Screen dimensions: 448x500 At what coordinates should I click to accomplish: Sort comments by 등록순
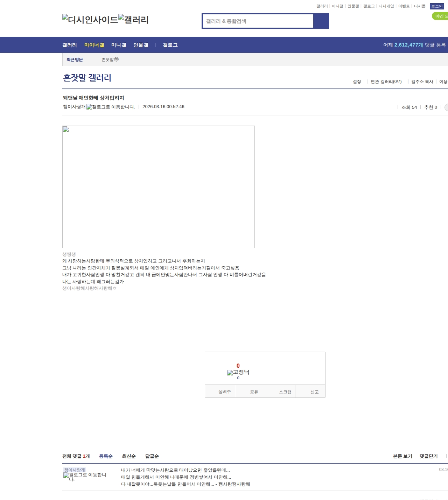[x=106, y=456]
